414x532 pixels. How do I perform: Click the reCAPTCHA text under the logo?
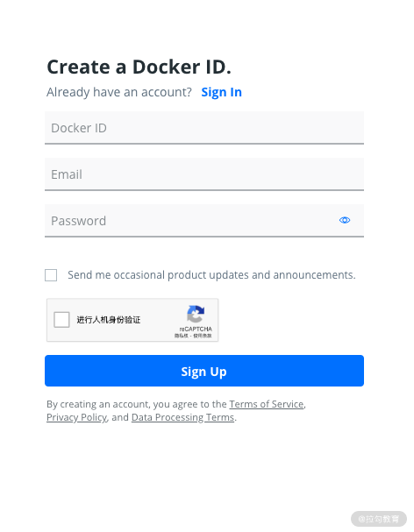pyautogui.click(x=196, y=330)
